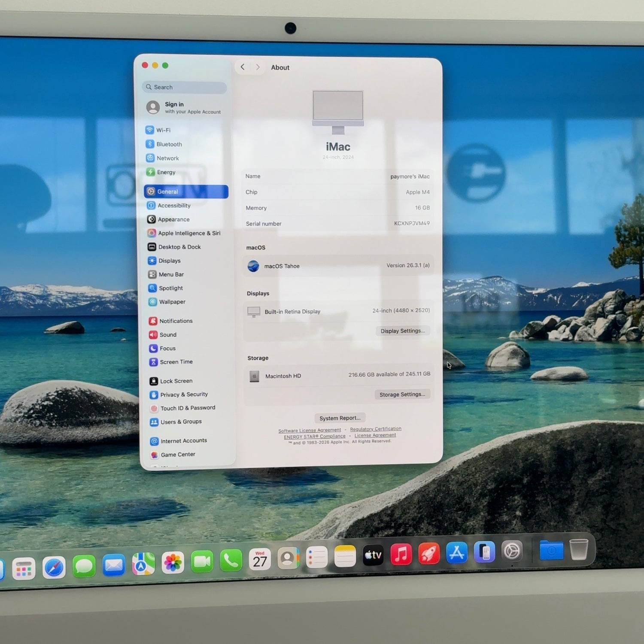Open Storage Settings… for Macintosh HD

(x=402, y=395)
